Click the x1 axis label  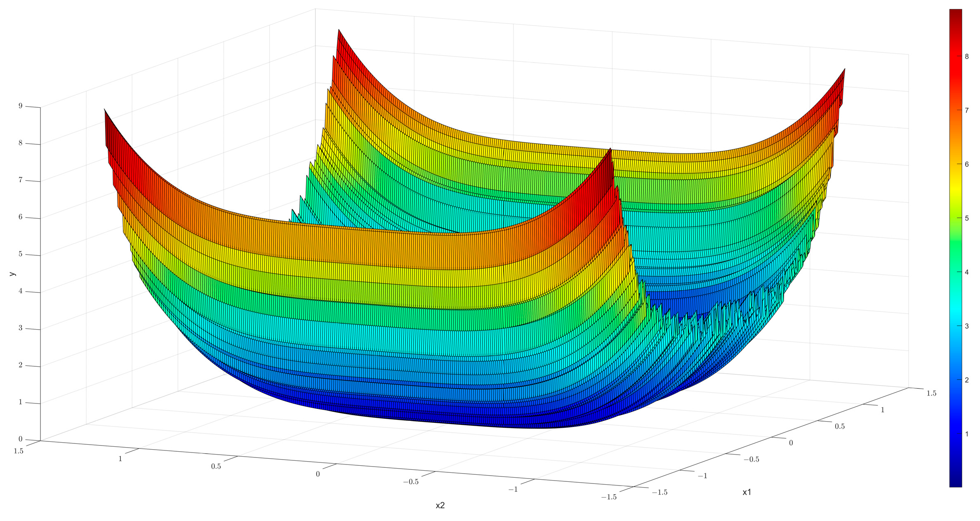click(747, 493)
